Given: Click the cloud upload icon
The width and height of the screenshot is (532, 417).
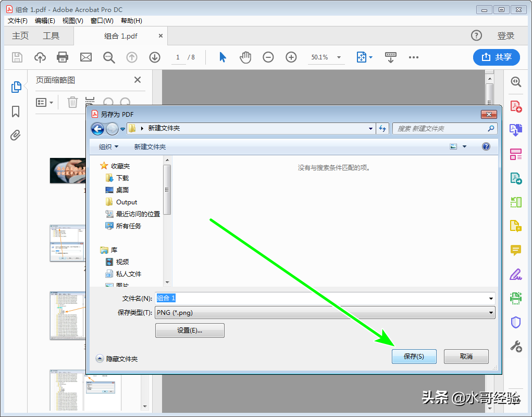Looking at the screenshot, I should point(40,57).
